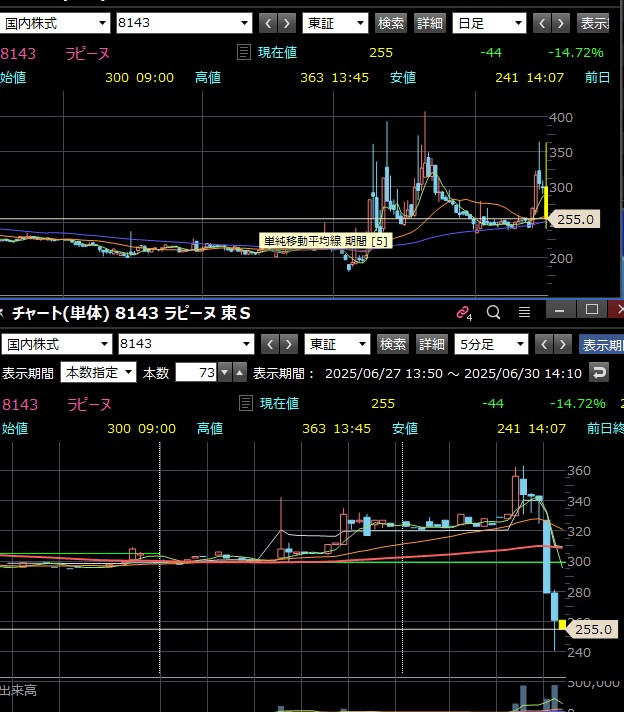
Task: Click the 255.0 price marker on 5-minute chart
Action: click(x=592, y=629)
